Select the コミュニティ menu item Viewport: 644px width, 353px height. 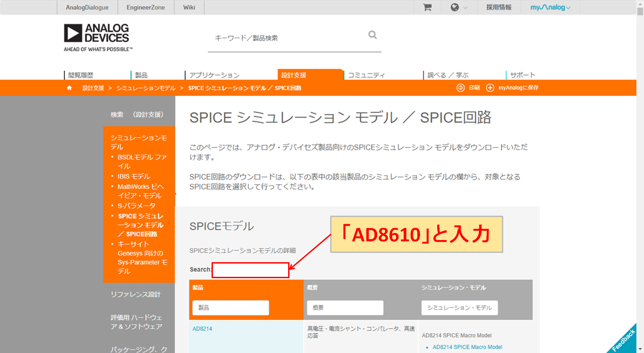coord(366,75)
